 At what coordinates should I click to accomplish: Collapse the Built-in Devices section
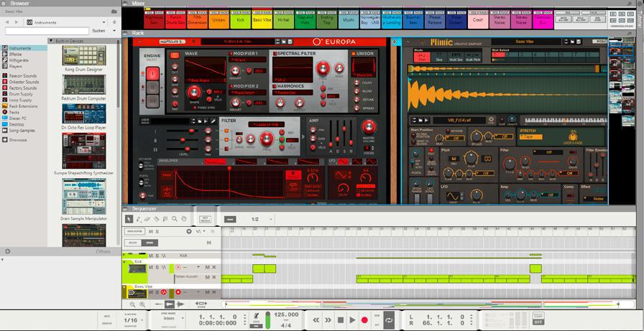[x=50, y=41]
